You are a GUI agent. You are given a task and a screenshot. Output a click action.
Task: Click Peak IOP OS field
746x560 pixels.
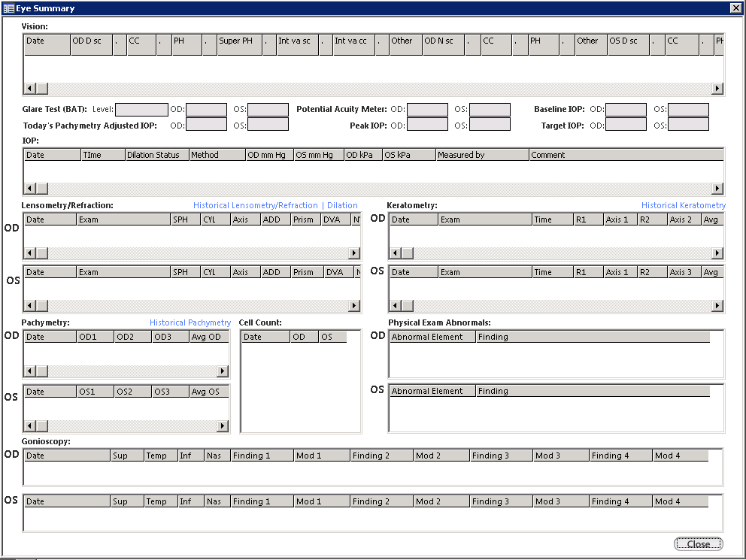pos(490,125)
